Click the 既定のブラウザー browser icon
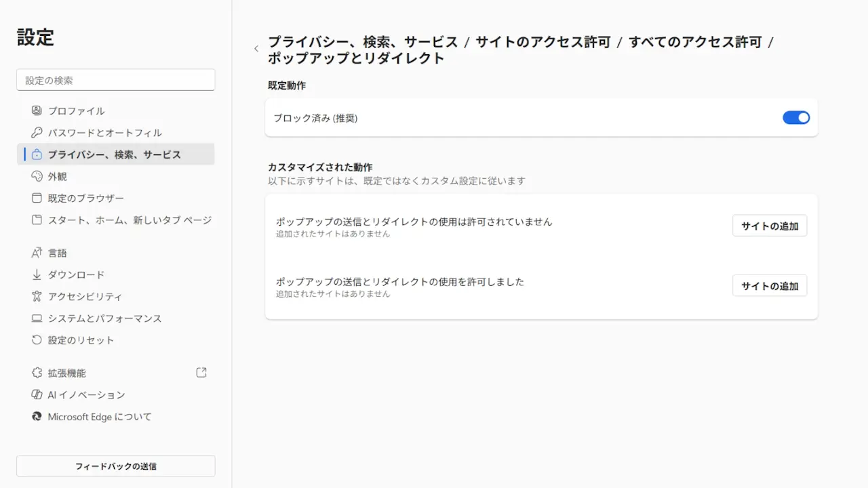The height and width of the screenshot is (488, 868). pos(37,198)
